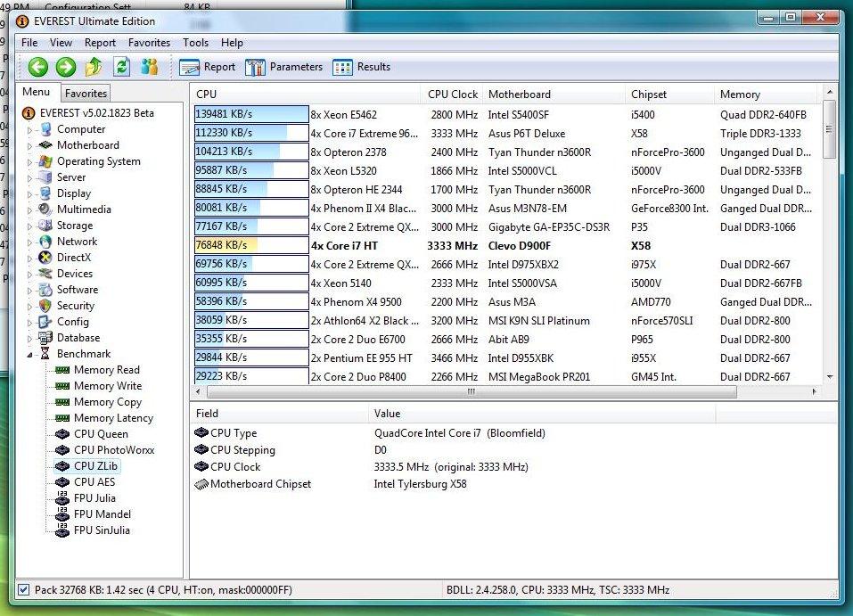Image resolution: width=853 pixels, height=616 pixels.
Task: Click the horizontal scrollbar of results list
Action: pyautogui.click(x=472, y=392)
